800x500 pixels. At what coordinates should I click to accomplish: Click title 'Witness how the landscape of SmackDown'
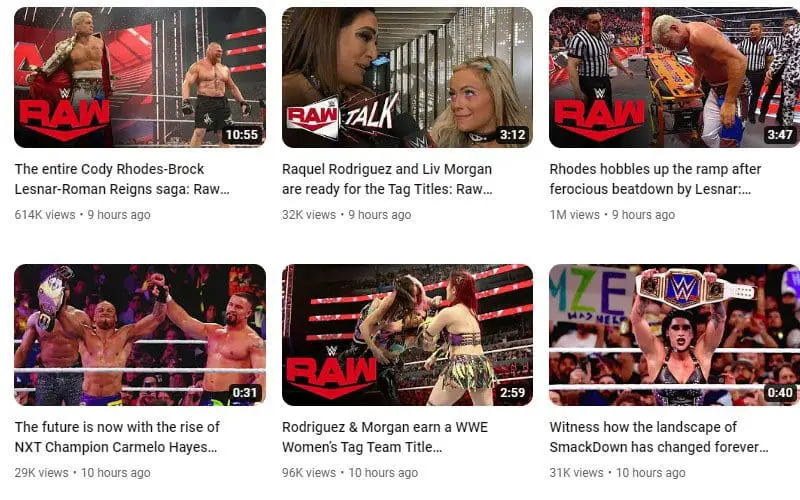tap(659, 437)
